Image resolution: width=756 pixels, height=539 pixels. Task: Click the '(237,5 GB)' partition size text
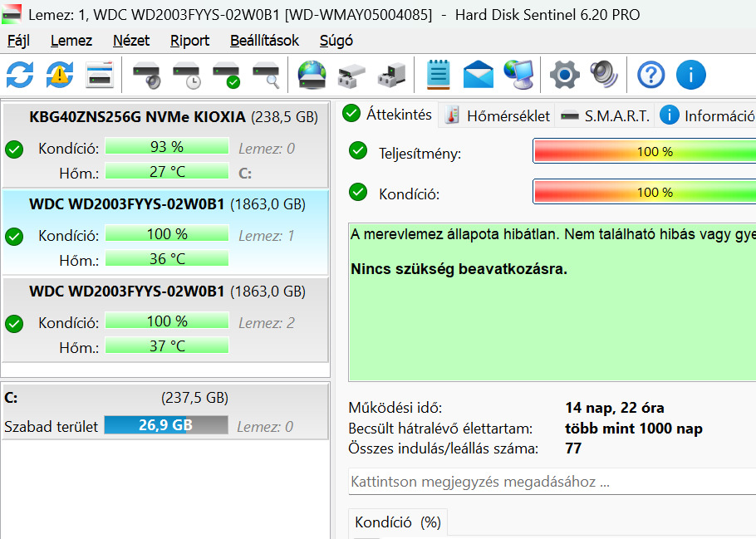click(x=194, y=397)
